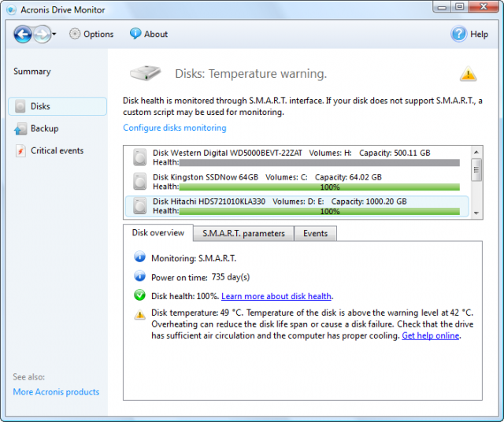The height and width of the screenshot is (422, 504).
Task: Click the green Disk health checkmark icon
Action: point(140,295)
